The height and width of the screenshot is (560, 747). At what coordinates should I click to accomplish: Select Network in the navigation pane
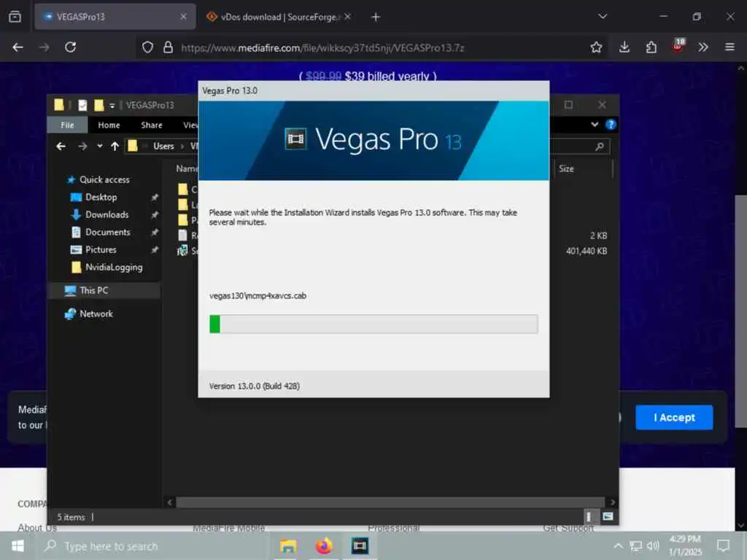point(96,314)
